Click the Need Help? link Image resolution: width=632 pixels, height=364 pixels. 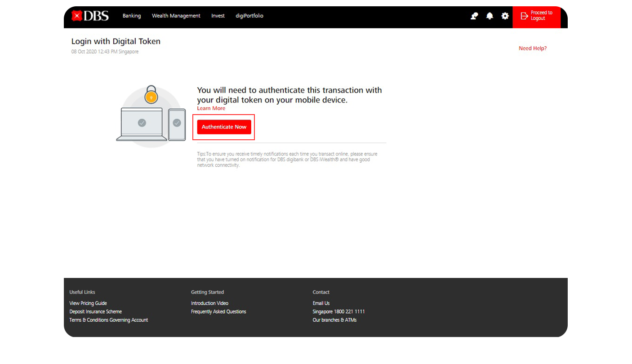(x=533, y=48)
